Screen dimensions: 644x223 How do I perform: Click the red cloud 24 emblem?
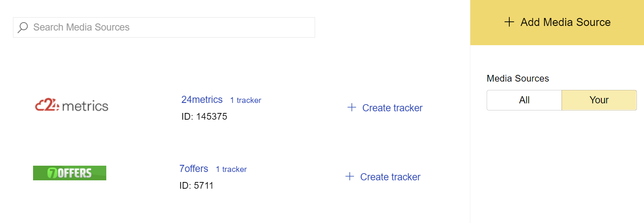coord(48,106)
